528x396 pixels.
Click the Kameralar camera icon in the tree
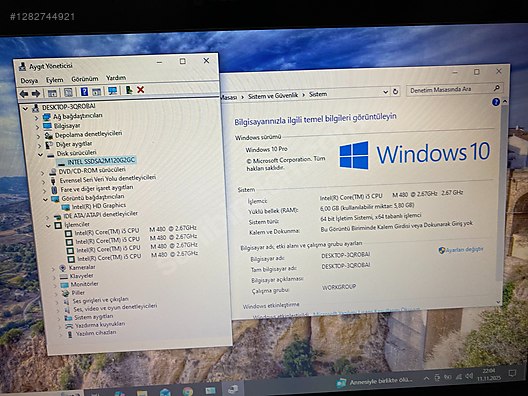pyautogui.click(x=63, y=268)
